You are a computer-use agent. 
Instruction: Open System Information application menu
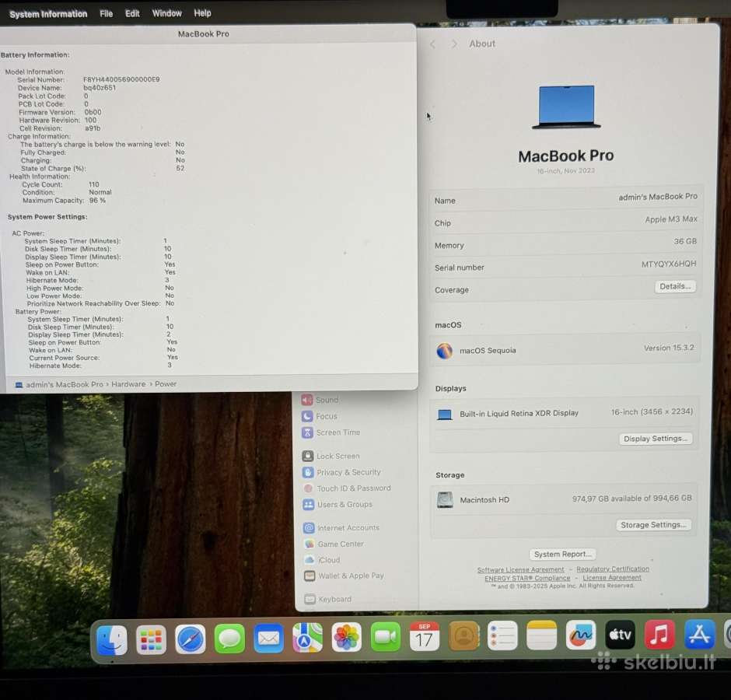click(x=48, y=14)
